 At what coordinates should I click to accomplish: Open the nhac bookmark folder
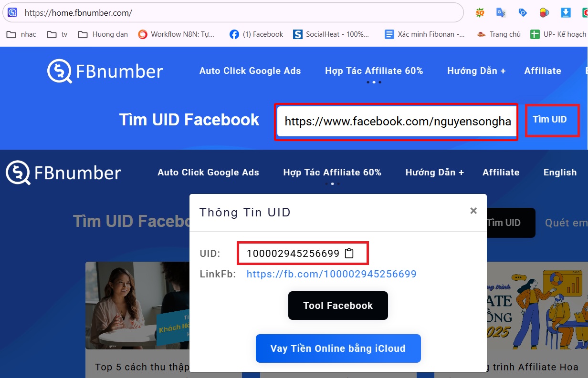click(21, 34)
